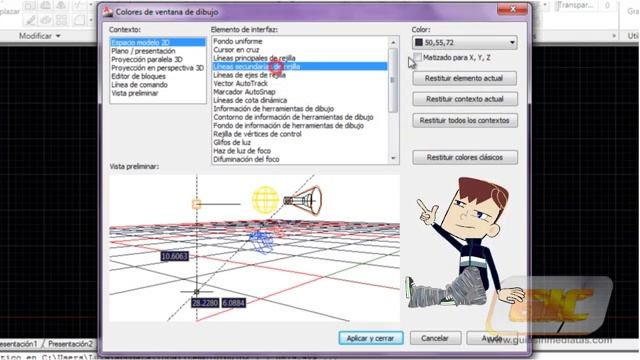Click 'Aplicar y cerrar' button
The height and width of the screenshot is (360, 640).
point(371,338)
